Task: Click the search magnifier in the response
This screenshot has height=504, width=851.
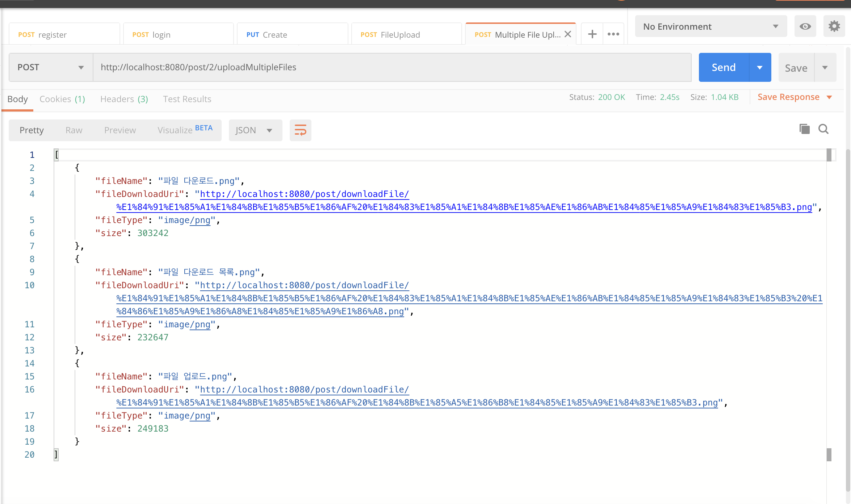Action: (823, 129)
